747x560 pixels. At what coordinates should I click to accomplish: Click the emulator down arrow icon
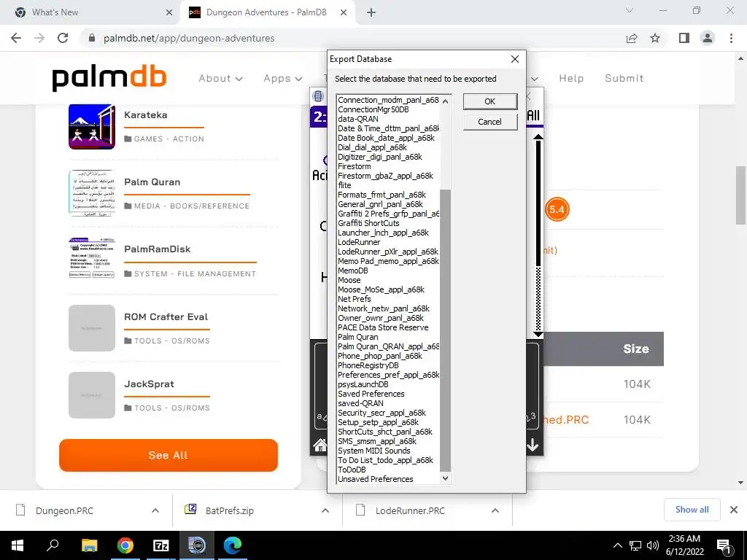[533, 446]
